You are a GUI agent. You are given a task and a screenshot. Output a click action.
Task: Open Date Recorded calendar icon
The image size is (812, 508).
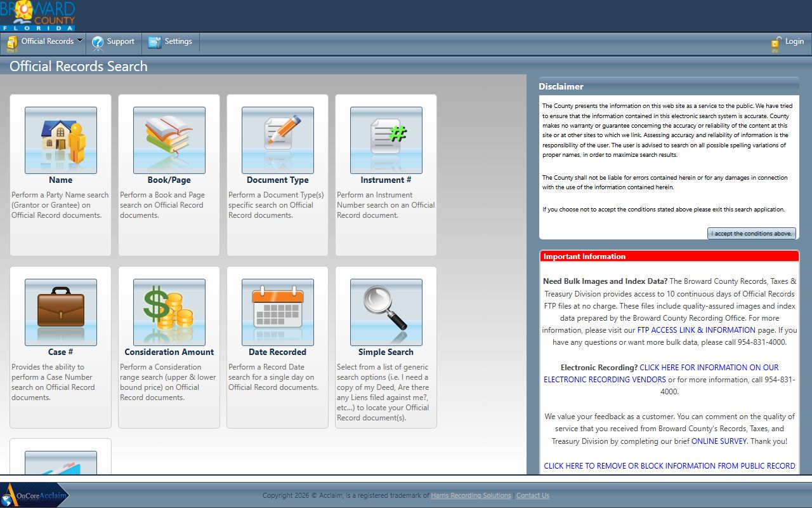[x=278, y=312]
